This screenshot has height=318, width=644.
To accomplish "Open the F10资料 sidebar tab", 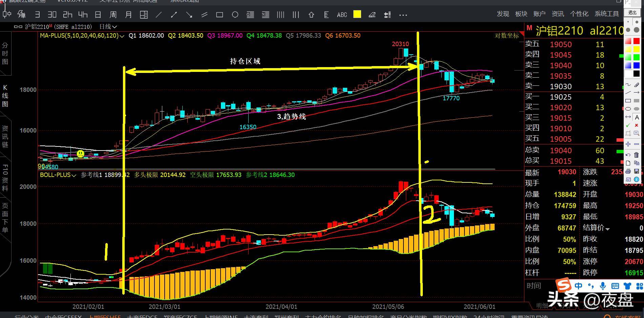I will [5, 178].
